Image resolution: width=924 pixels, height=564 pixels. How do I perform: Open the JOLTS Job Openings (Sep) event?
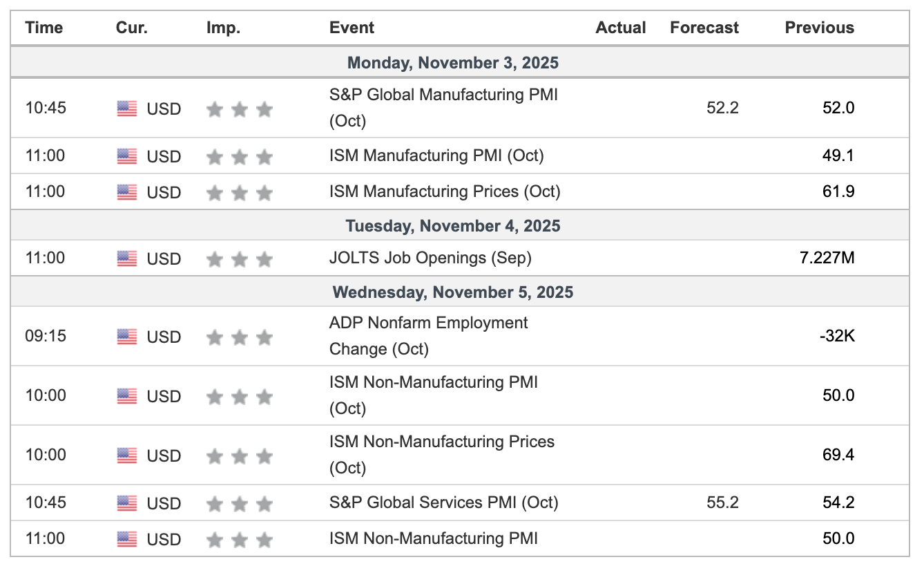pos(430,258)
